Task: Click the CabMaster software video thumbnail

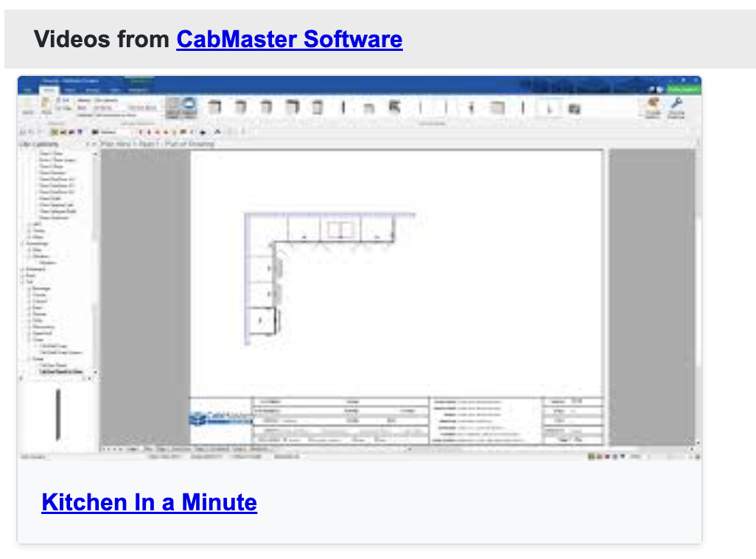Action: tap(360, 268)
